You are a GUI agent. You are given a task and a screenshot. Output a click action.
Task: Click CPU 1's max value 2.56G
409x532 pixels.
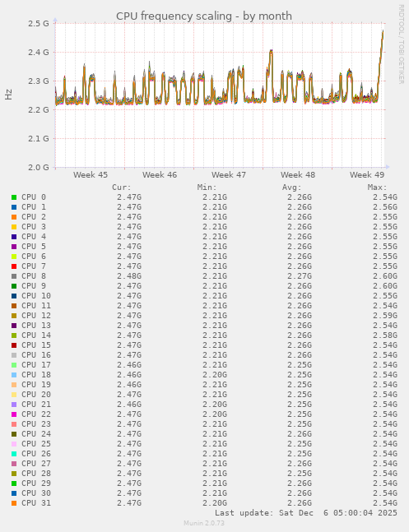[x=385, y=207]
